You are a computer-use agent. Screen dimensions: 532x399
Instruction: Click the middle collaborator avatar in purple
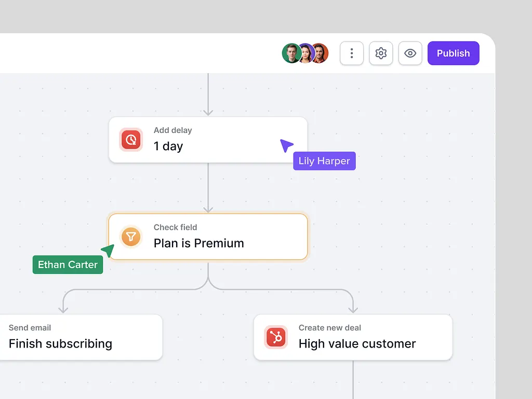pos(305,53)
